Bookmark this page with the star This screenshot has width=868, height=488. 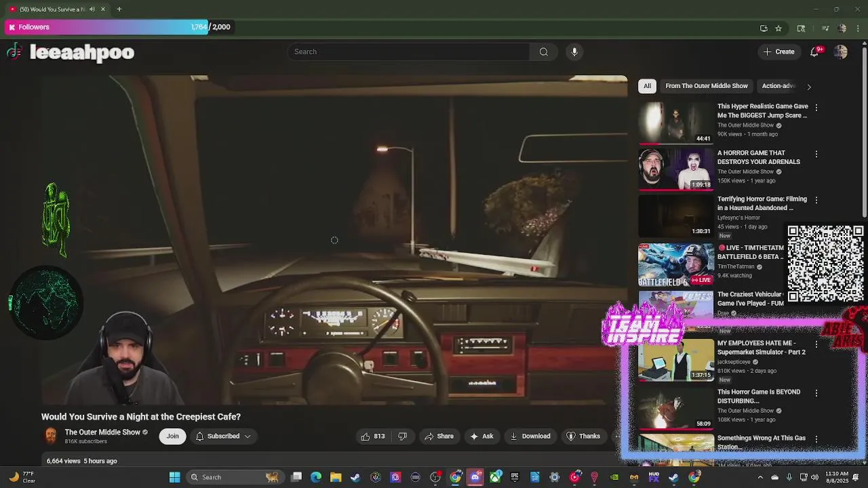(778, 28)
